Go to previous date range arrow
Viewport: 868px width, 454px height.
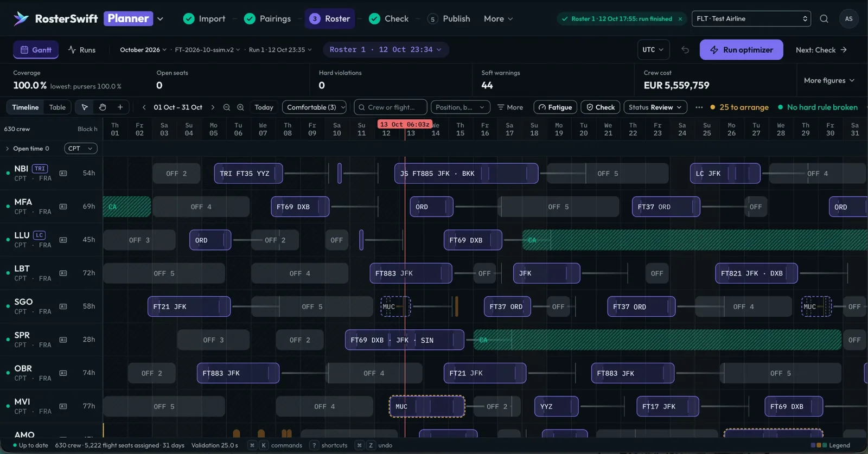click(144, 107)
